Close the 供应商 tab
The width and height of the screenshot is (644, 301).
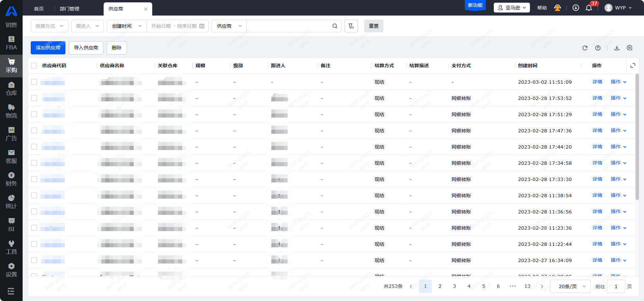[x=146, y=9]
